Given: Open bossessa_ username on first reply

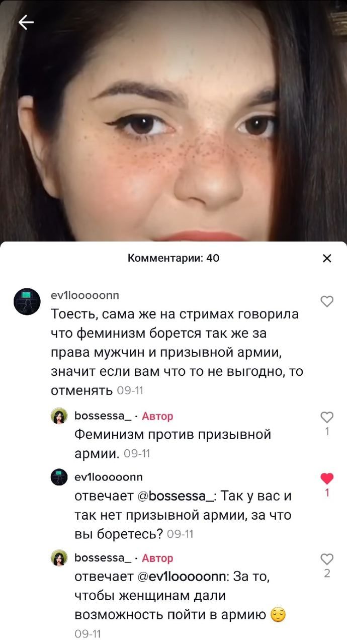Looking at the screenshot, I should coord(103,416).
